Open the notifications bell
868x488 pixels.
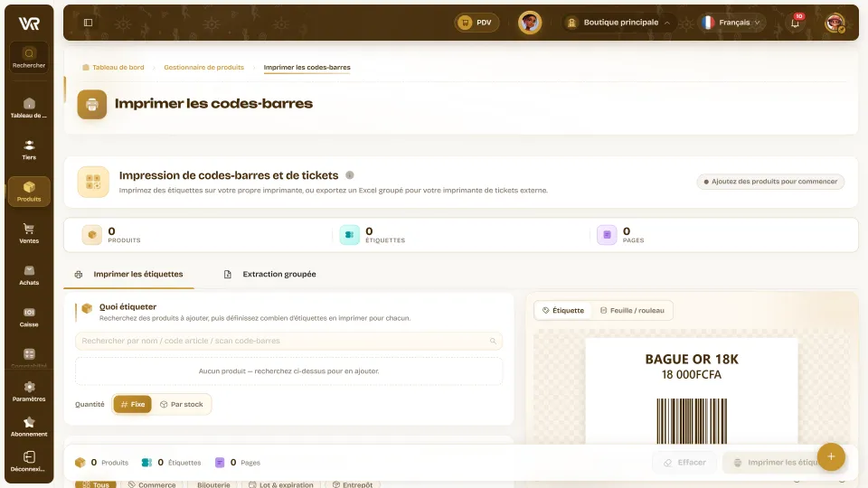[x=795, y=23]
